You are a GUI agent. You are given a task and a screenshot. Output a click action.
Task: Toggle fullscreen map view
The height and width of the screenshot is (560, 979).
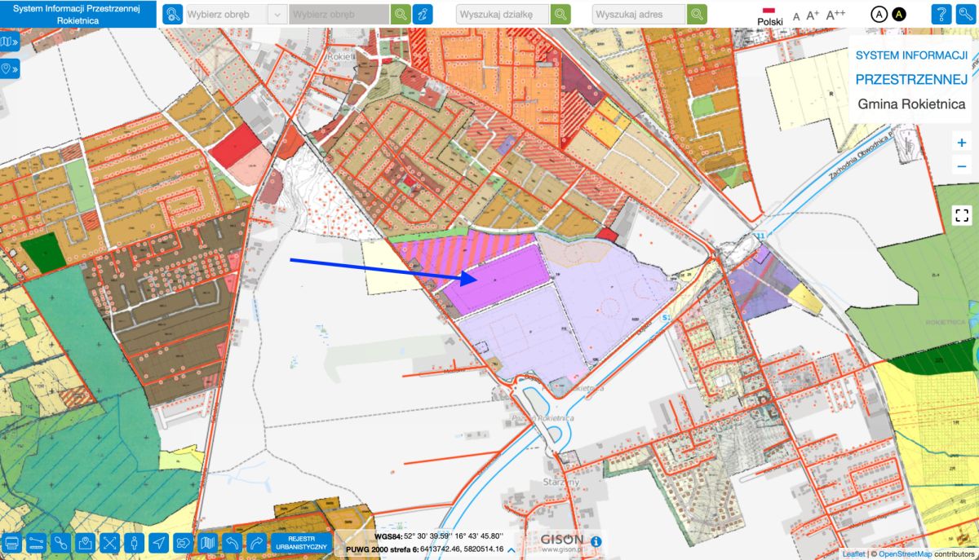(962, 215)
